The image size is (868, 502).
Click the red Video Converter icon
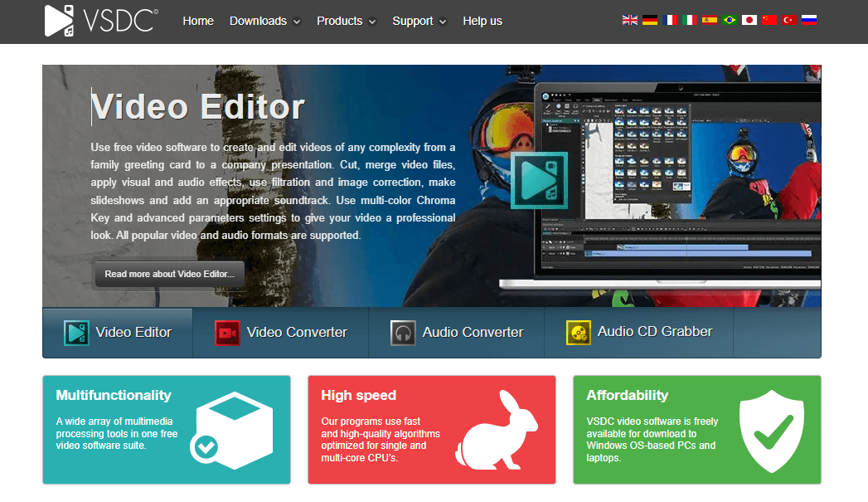(227, 333)
